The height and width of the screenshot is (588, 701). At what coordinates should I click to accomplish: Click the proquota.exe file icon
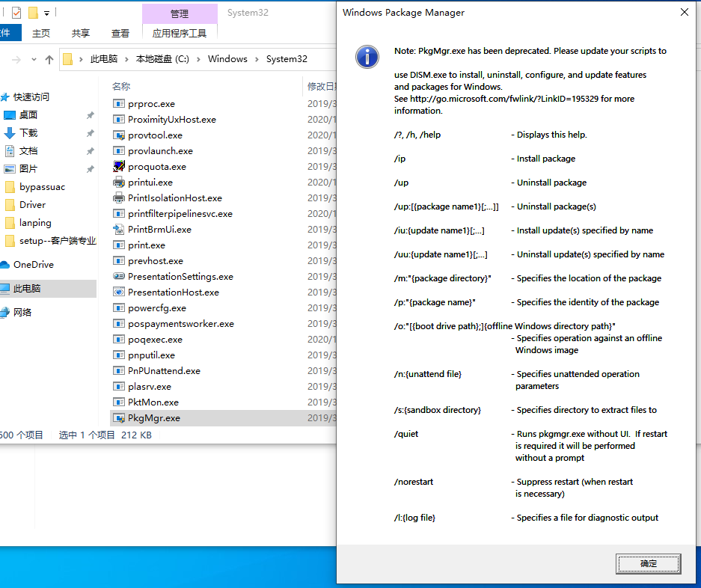tap(118, 166)
